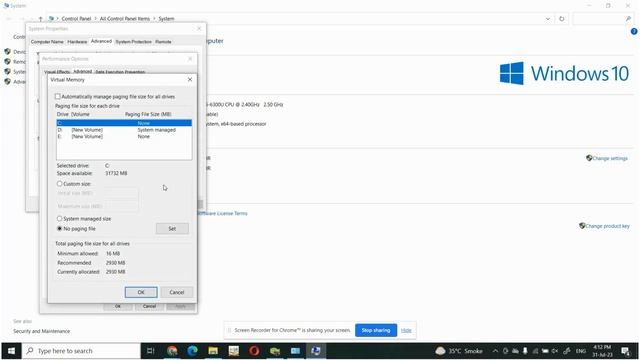The height and width of the screenshot is (360, 640).
Task: Show hidden tray icons chevron
Action: click(495, 351)
